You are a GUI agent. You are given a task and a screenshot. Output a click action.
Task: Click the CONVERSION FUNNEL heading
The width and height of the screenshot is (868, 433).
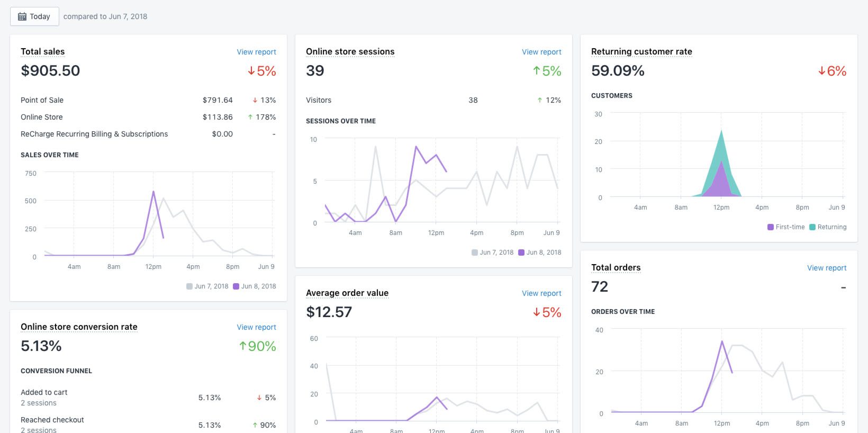[x=56, y=371]
